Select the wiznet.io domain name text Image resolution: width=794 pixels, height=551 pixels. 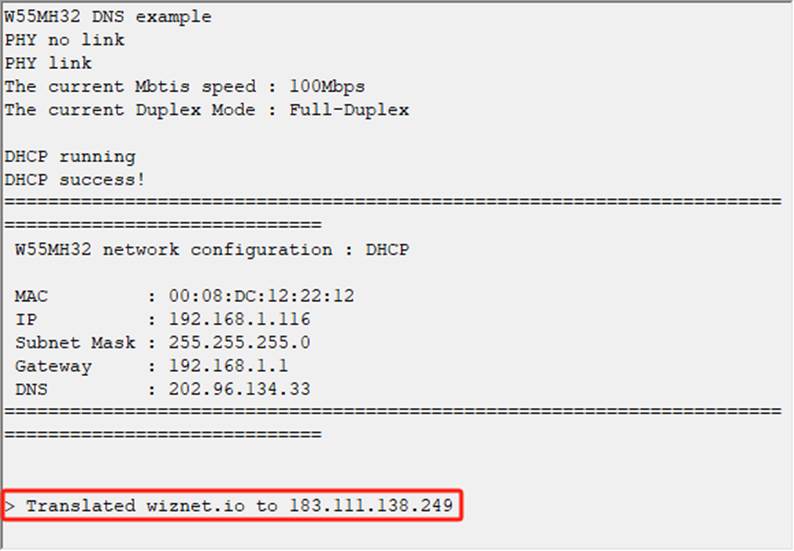(x=195, y=505)
